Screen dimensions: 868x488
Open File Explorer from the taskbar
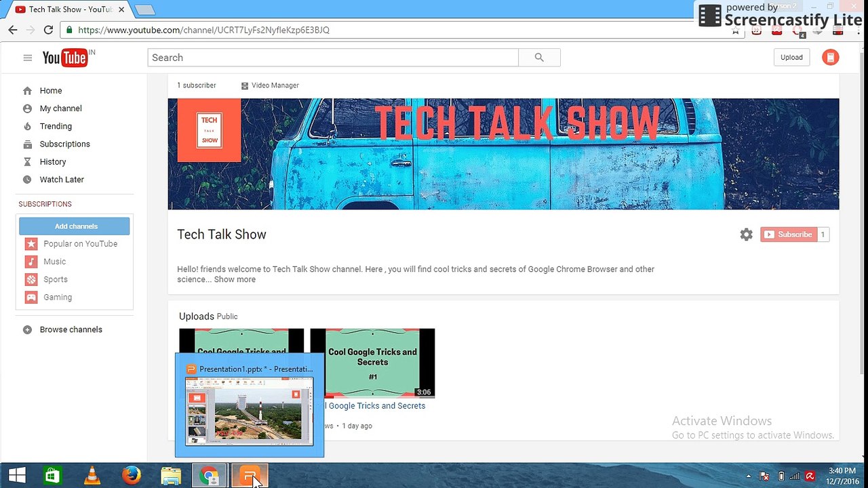[171, 475]
